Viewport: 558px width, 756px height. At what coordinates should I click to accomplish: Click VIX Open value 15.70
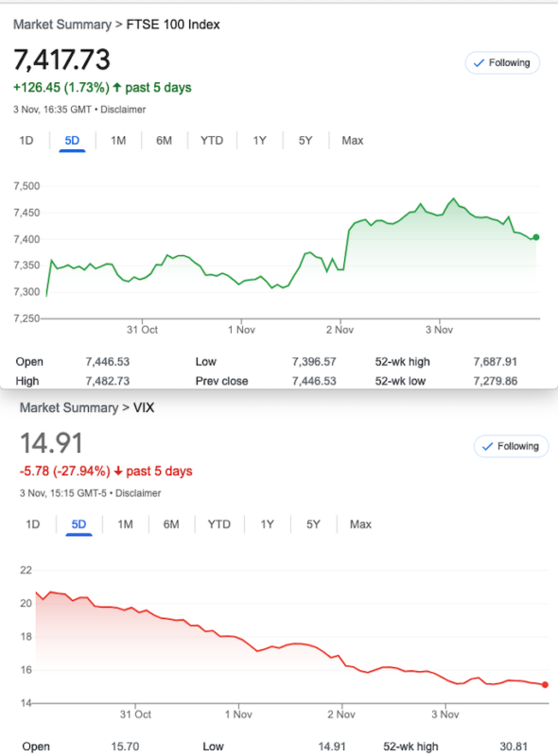(x=125, y=747)
